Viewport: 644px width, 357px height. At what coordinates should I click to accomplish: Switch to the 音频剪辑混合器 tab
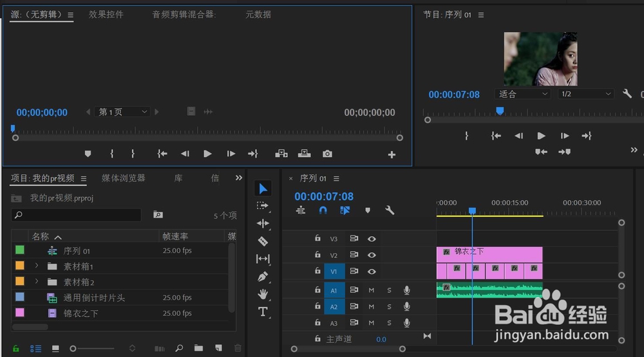point(184,14)
